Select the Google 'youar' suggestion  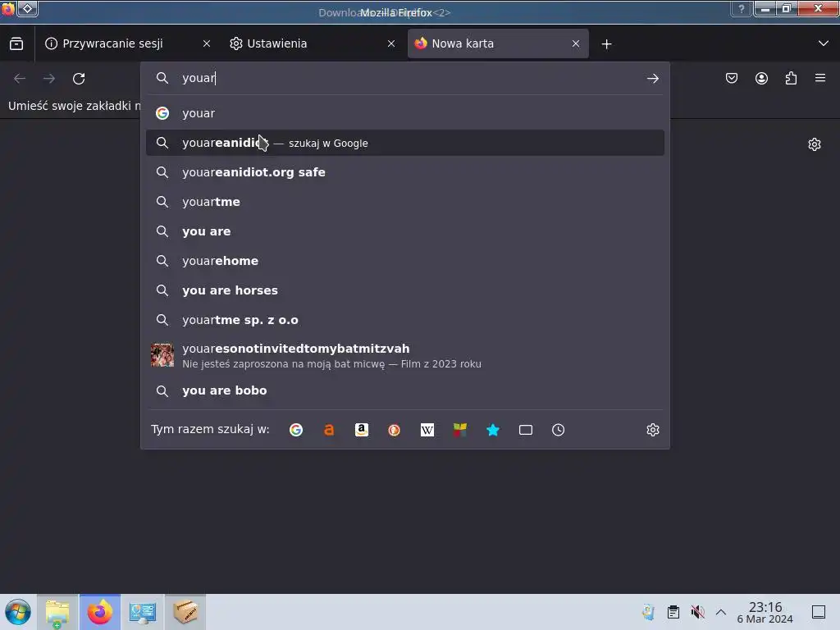[405, 113]
